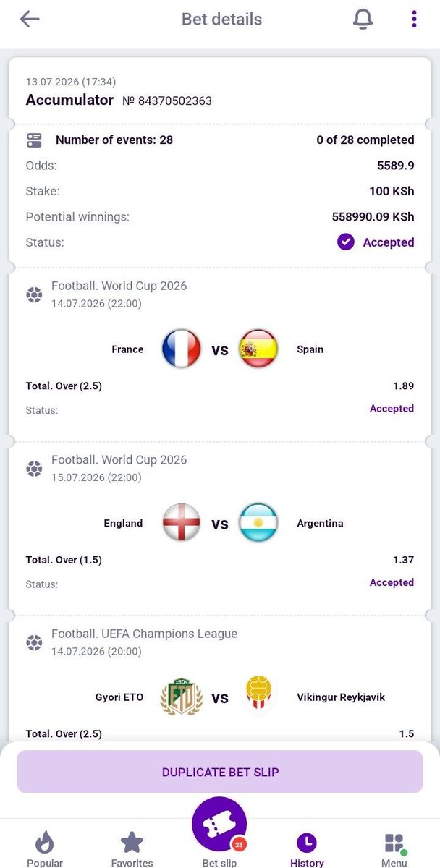The height and width of the screenshot is (868, 440).
Task: Tap football icon beside UEFA Champions League
Action: point(34,642)
